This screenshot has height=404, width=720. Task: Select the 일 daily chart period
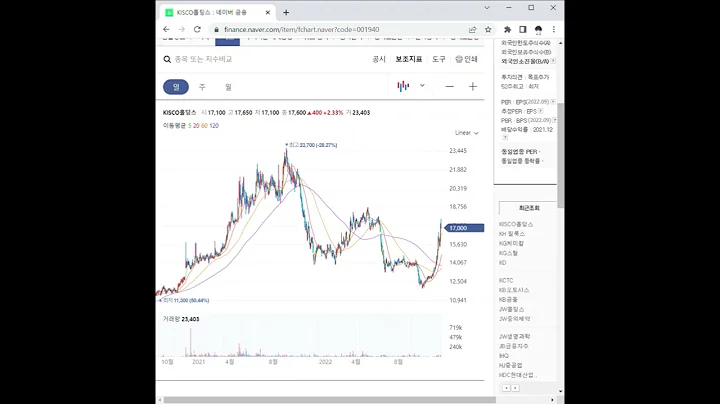click(176, 87)
